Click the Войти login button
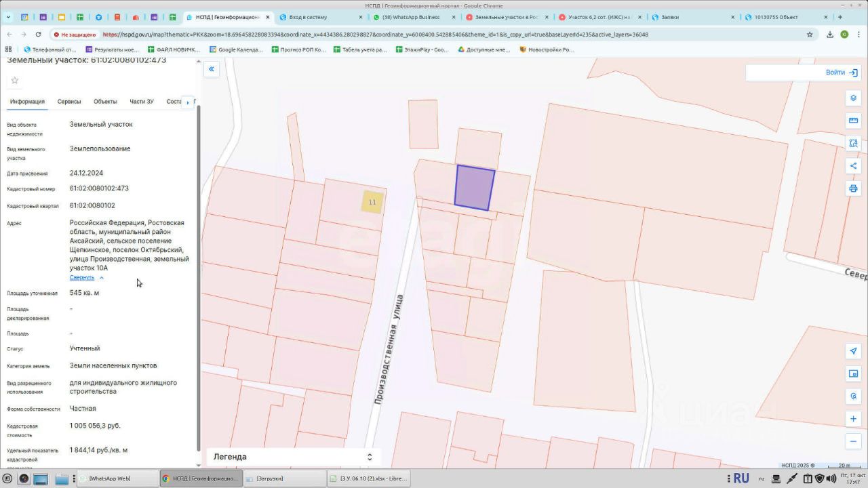The height and width of the screenshot is (488, 868). point(841,73)
